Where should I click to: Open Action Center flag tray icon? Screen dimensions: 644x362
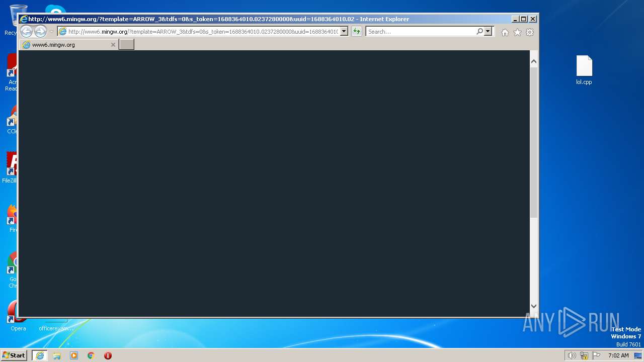click(596, 355)
